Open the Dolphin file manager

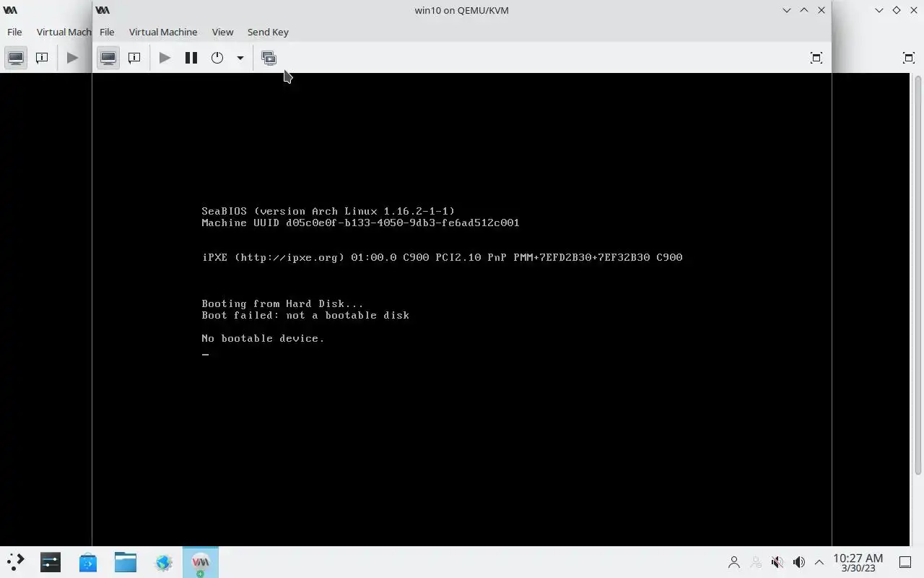(126, 561)
